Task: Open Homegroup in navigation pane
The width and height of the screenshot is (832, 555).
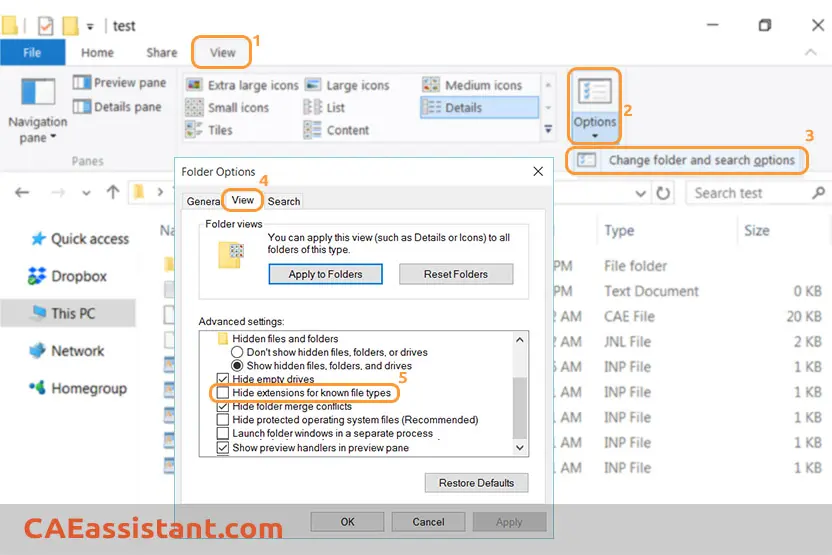Action: click(x=78, y=388)
